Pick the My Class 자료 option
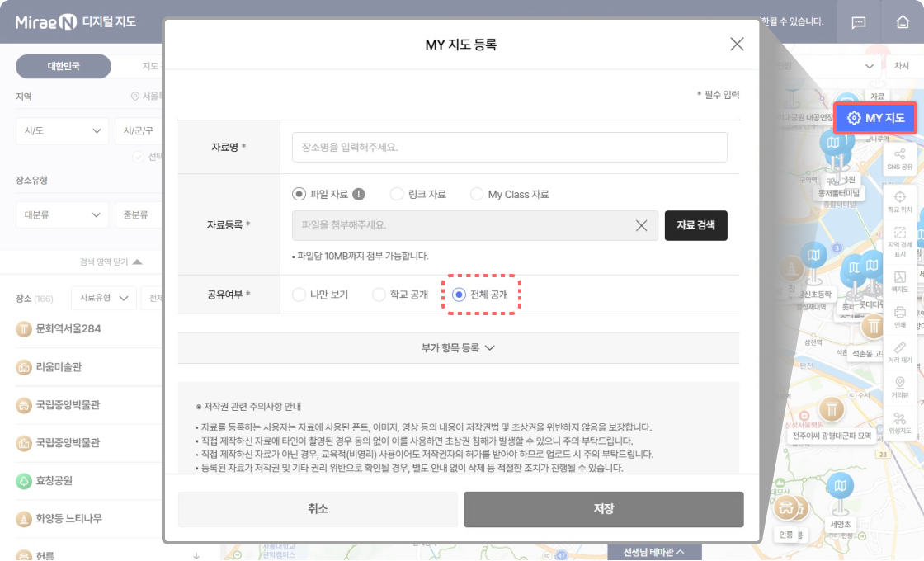The image size is (924, 561). [x=477, y=195]
